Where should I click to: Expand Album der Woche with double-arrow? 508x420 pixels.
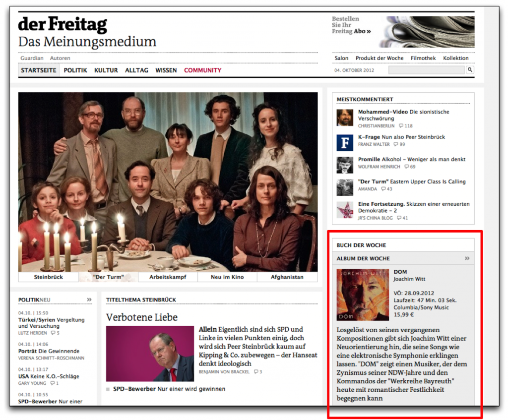(x=467, y=258)
